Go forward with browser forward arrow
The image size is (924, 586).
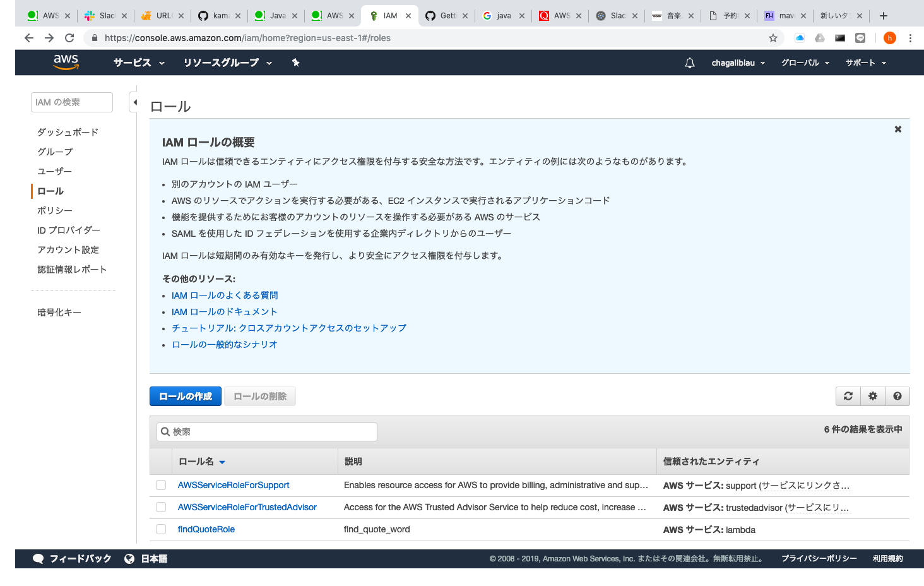coord(49,38)
